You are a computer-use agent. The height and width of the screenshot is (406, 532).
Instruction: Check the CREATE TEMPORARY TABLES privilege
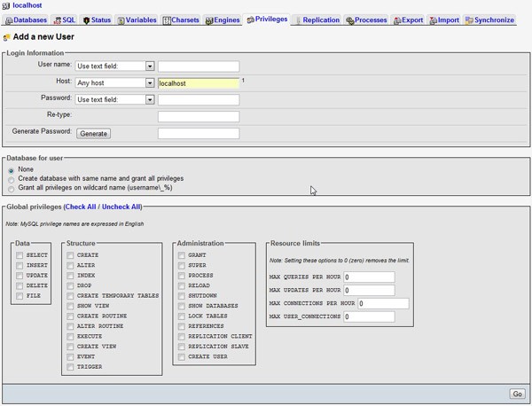coord(70,296)
